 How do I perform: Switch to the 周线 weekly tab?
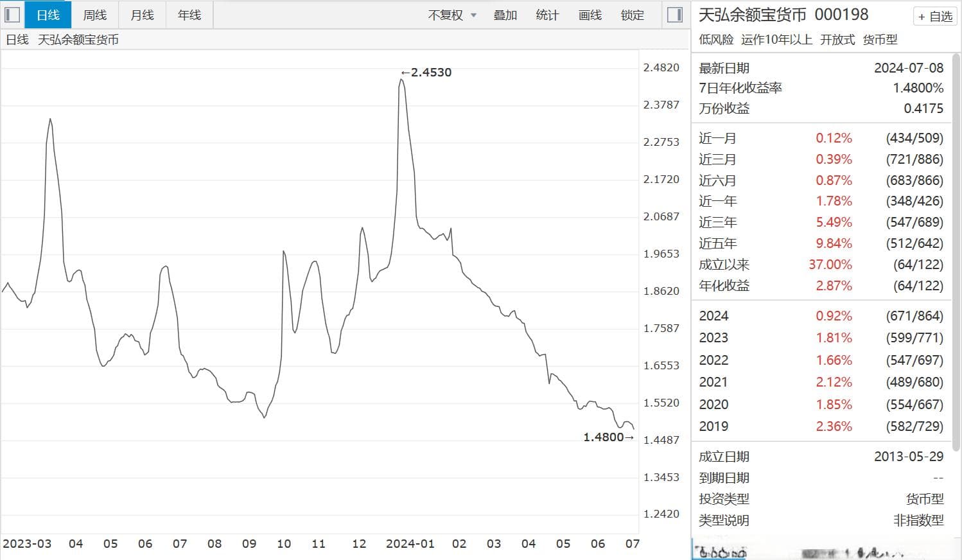pos(95,15)
